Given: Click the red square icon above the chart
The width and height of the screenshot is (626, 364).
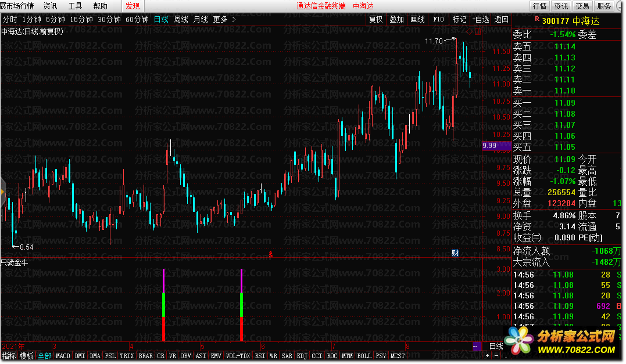Looking at the screenshot, I should [478, 32].
